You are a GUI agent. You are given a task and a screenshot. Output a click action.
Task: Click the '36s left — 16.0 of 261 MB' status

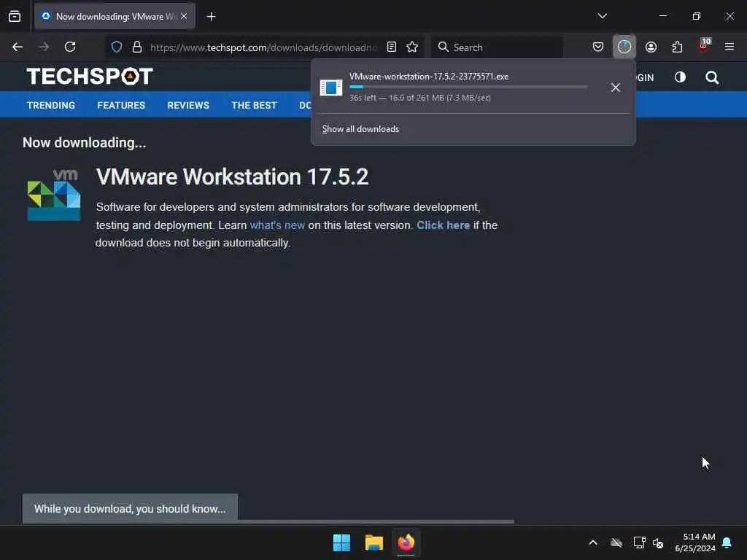pos(419,98)
